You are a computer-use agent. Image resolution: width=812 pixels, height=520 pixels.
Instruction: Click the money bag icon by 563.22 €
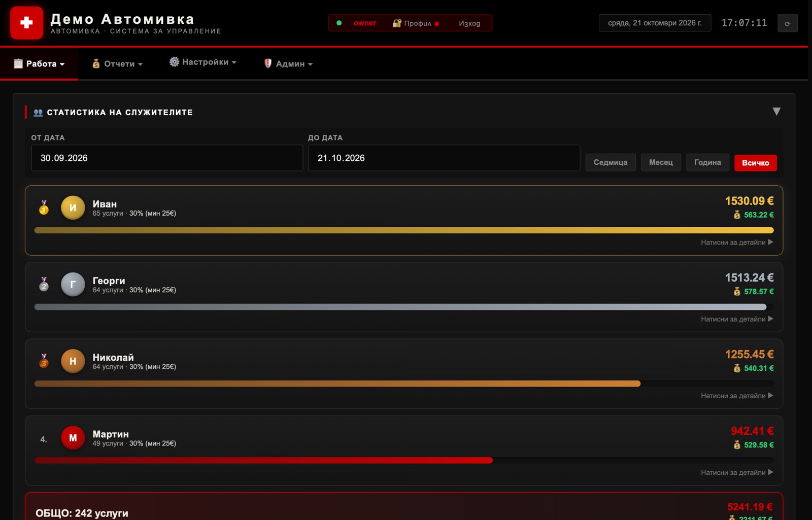(737, 215)
